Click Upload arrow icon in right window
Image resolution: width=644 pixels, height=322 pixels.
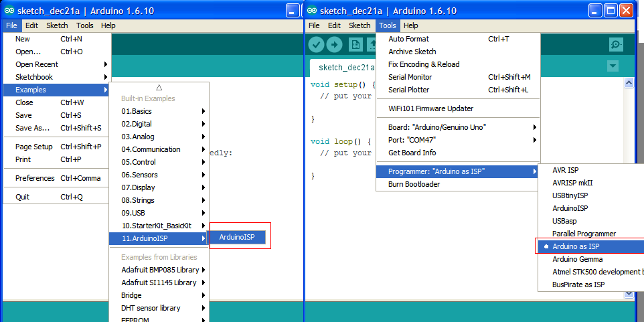coord(334,44)
